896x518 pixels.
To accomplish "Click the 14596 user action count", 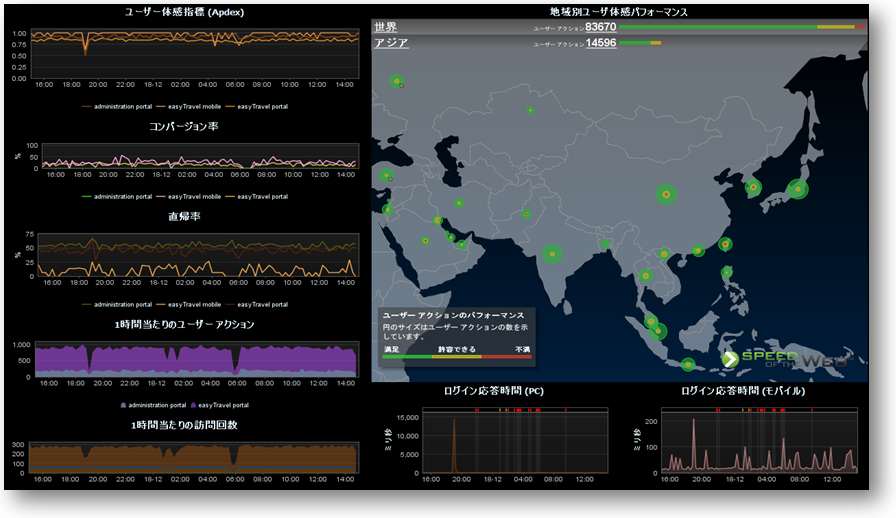I will (x=600, y=44).
